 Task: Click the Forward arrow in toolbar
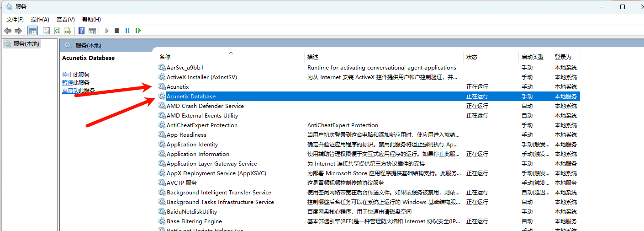pos(18,31)
